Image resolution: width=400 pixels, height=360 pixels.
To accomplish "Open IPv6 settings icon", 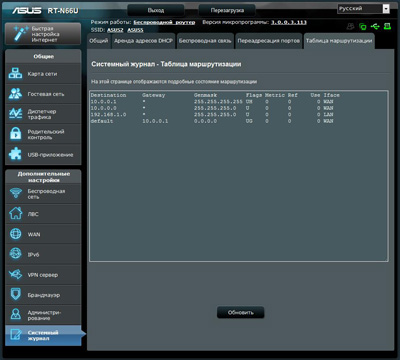I will pyautogui.click(x=15, y=254).
